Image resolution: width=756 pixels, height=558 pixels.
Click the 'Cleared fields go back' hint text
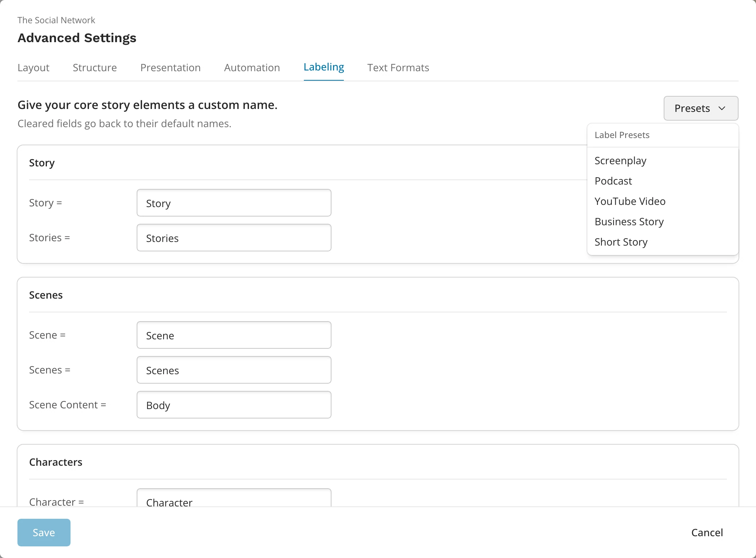coord(124,124)
